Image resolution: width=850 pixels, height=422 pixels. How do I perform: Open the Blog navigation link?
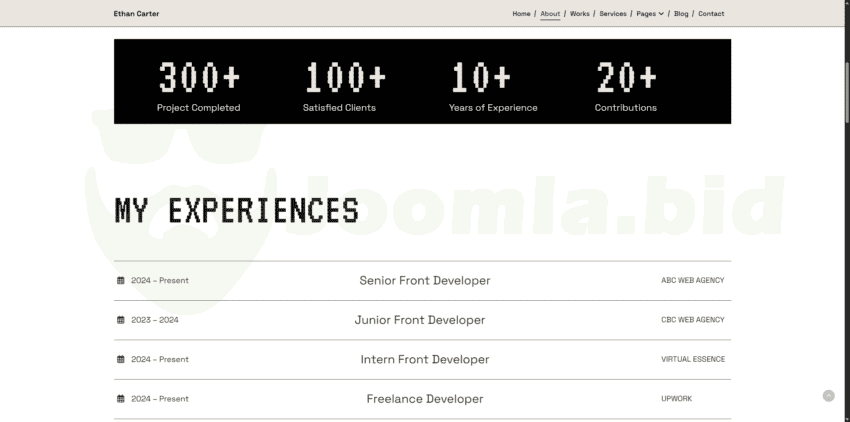click(681, 14)
